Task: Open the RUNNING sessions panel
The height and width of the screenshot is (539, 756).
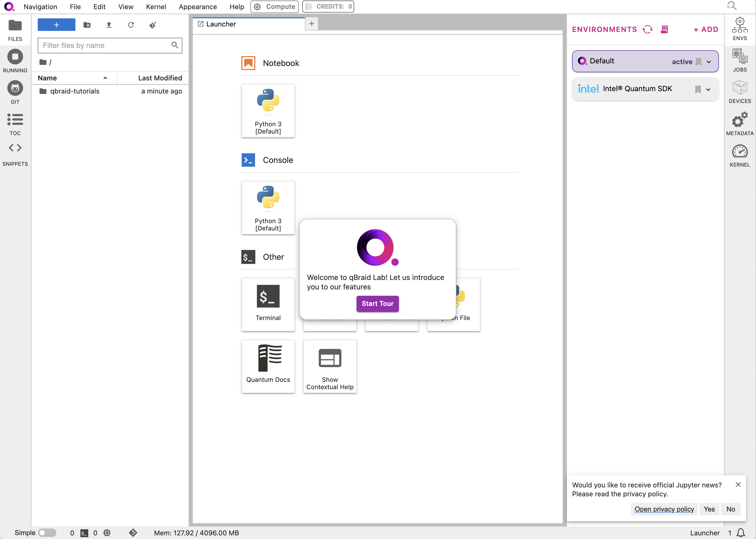Action: 15,61
